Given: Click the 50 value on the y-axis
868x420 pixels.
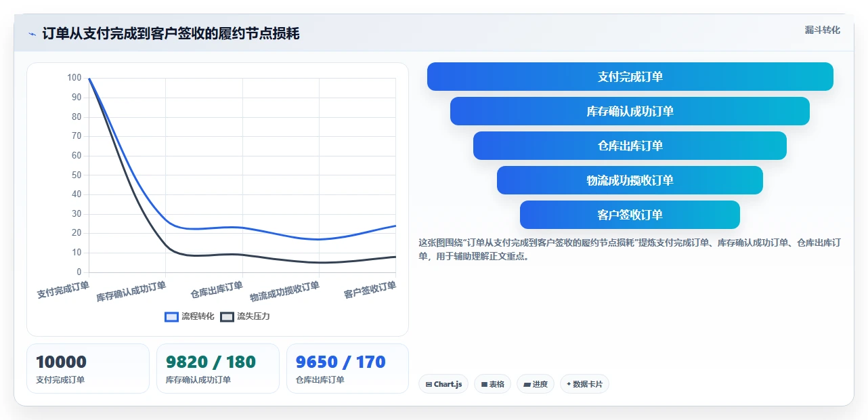Looking at the screenshot, I should pyautogui.click(x=76, y=175).
